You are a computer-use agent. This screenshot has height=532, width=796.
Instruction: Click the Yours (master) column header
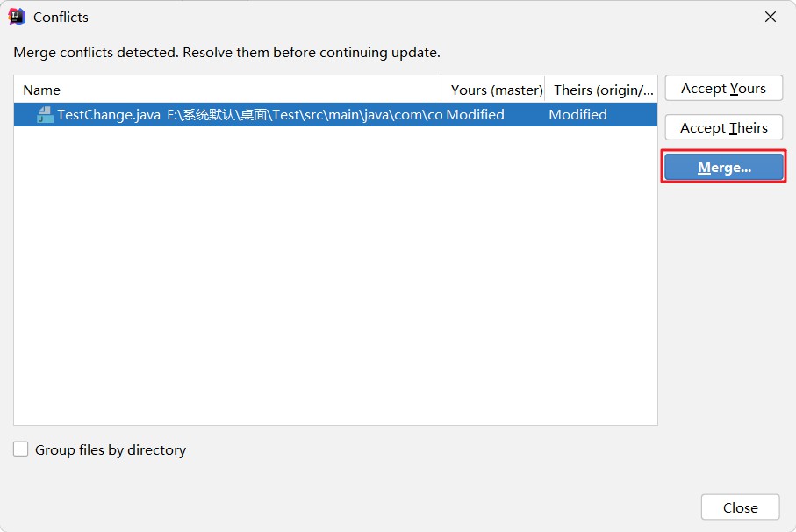pyautogui.click(x=496, y=90)
